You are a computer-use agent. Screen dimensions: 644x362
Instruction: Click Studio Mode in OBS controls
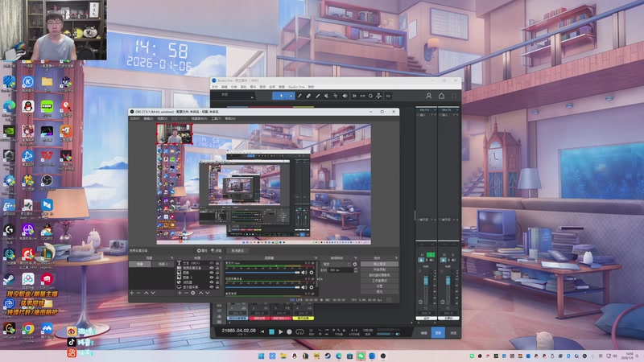coord(379,281)
